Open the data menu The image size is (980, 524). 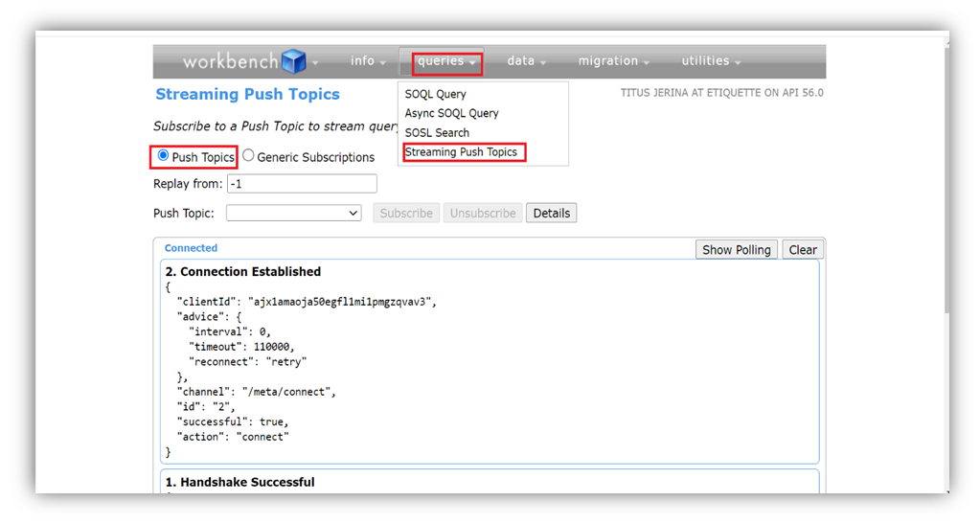(x=526, y=61)
